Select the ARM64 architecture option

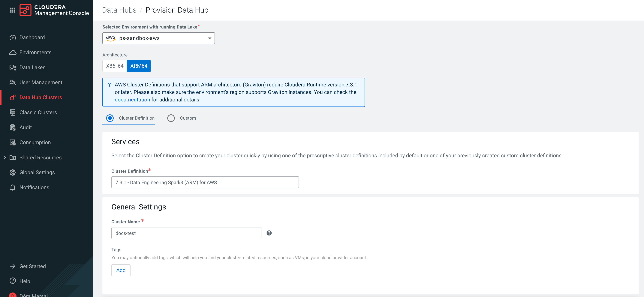[139, 66]
